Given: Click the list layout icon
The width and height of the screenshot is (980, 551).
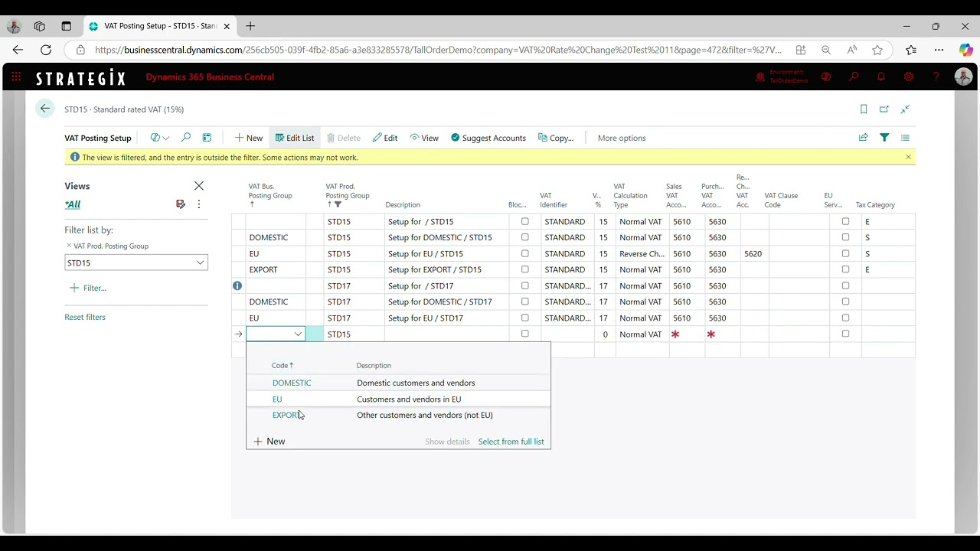Looking at the screenshot, I should (905, 138).
